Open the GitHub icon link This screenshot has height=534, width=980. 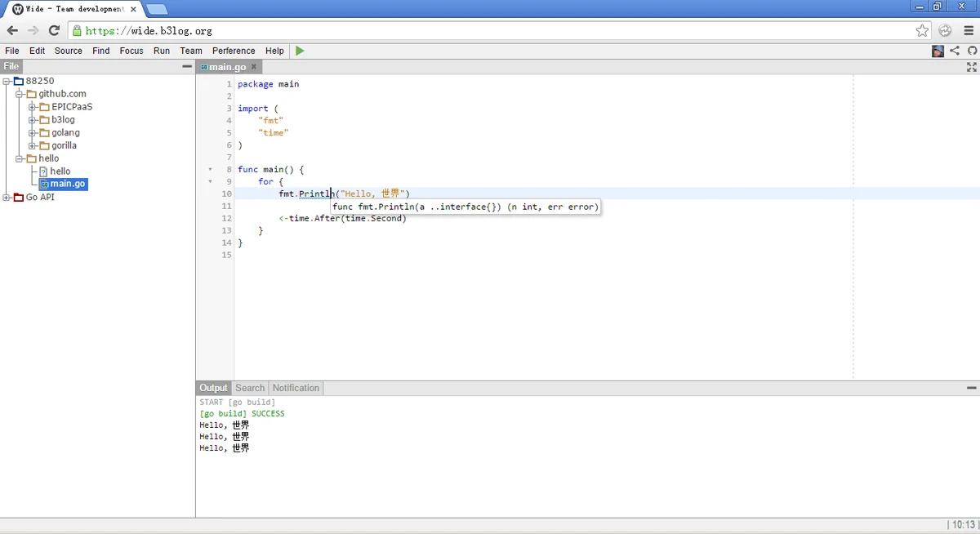pyautogui.click(x=972, y=51)
